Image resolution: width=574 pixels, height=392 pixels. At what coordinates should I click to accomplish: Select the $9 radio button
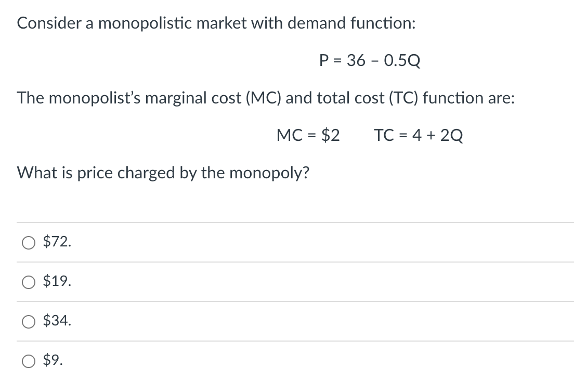(x=28, y=361)
